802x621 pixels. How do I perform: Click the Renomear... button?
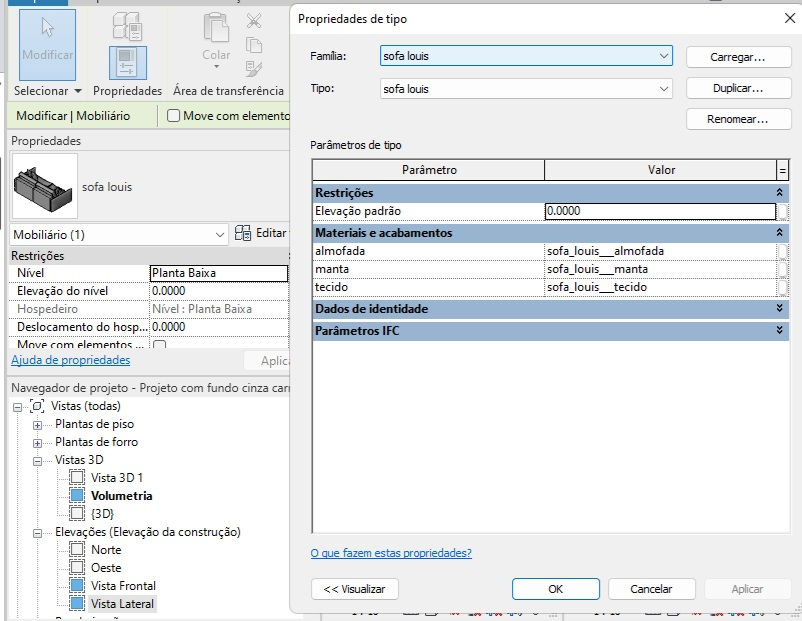[738, 119]
